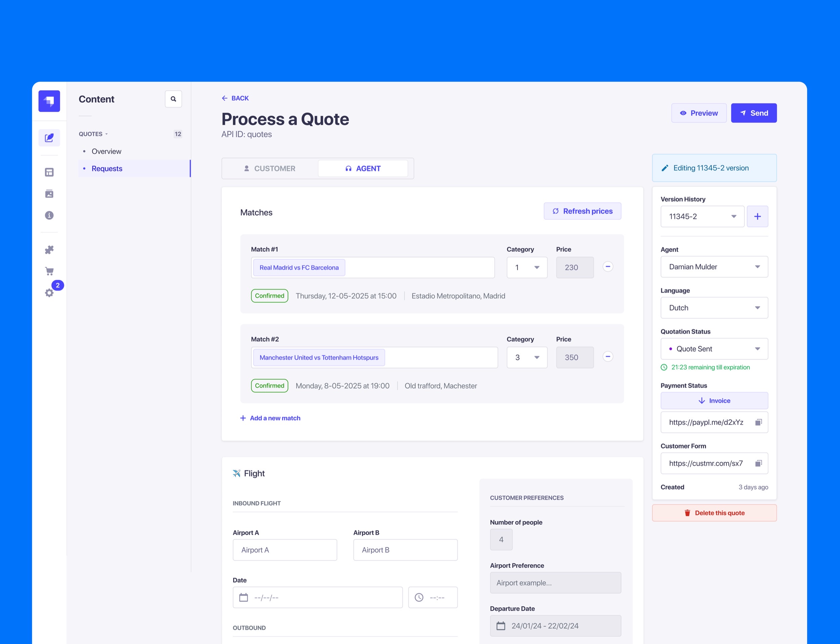Screen dimensions: 840x644
Task: Click the layout builder icon in sidebar
Action: pos(49,172)
